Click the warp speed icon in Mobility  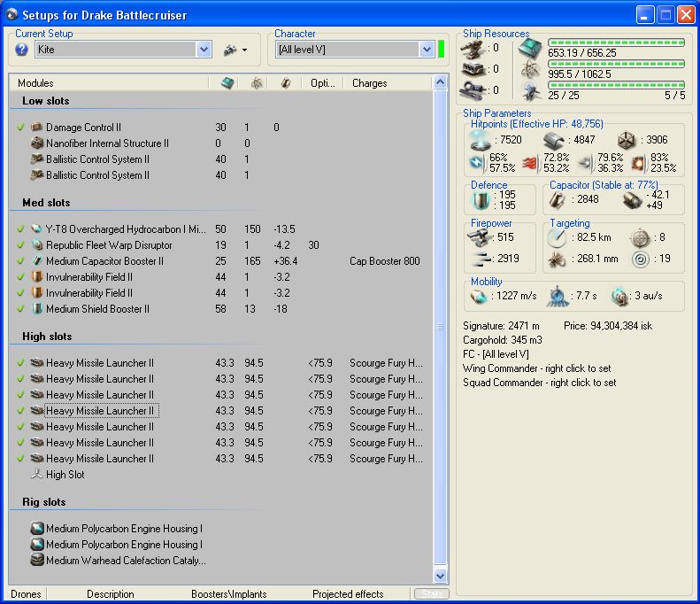click(620, 296)
